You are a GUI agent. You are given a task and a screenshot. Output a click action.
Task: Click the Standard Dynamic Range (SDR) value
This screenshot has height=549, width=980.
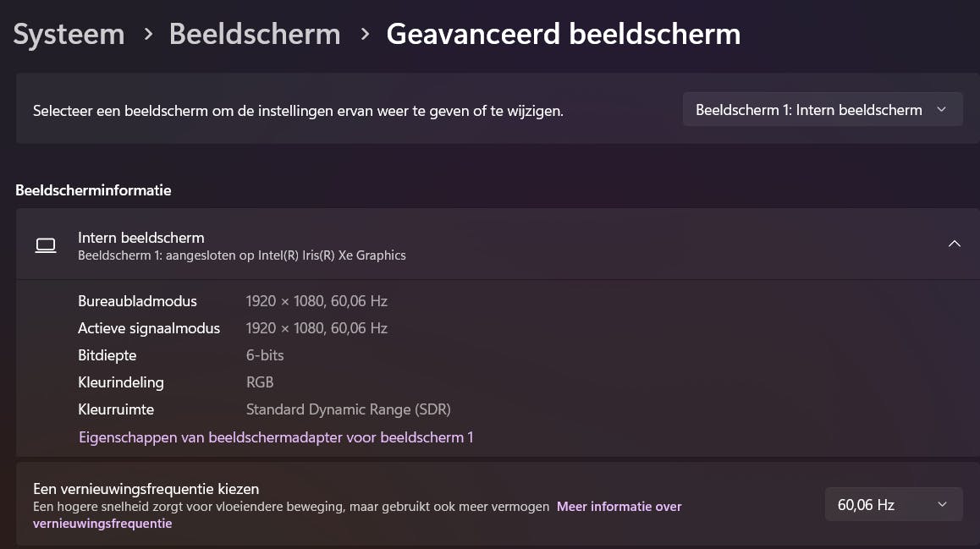pyautogui.click(x=348, y=409)
